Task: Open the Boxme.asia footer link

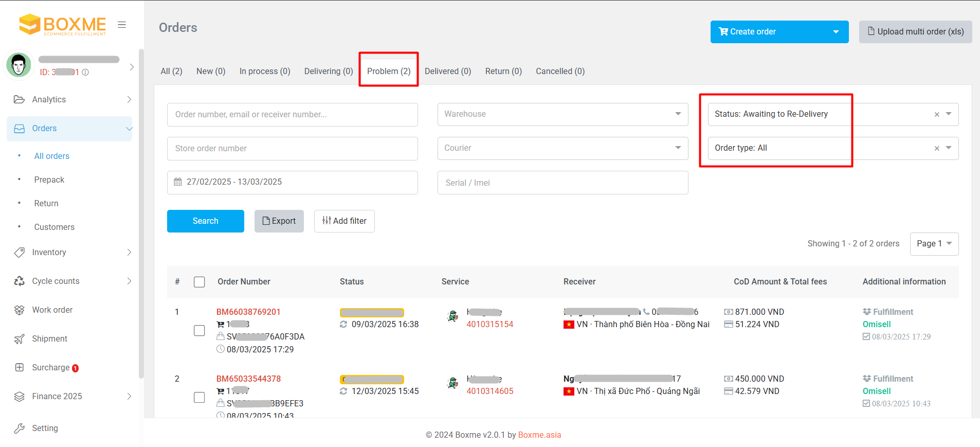Action: tap(539, 435)
